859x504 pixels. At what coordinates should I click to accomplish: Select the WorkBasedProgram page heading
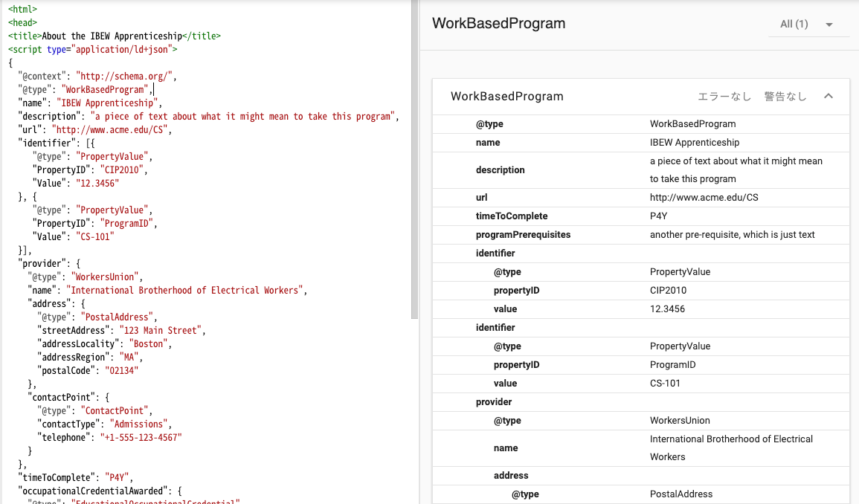pos(498,24)
